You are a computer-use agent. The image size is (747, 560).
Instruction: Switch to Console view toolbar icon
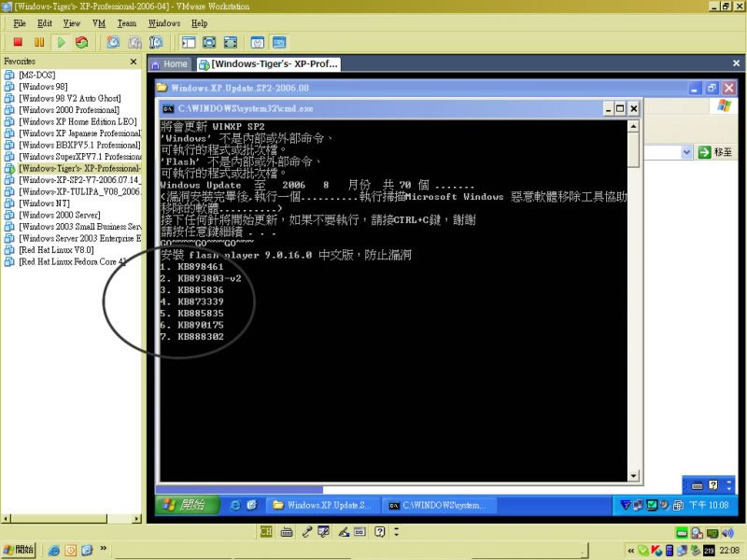tap(279, 42)
